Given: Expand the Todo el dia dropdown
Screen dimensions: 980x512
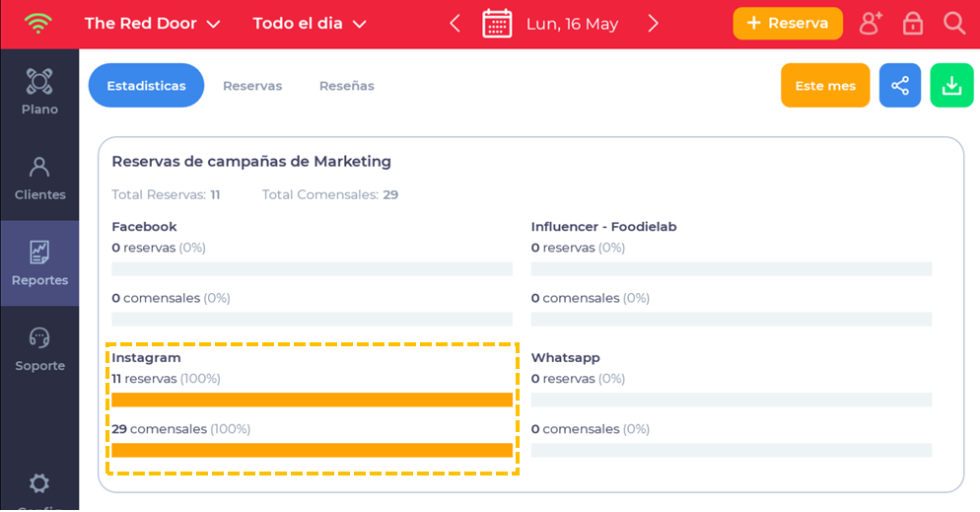Looking at the screenshot, I should pos(310,24).
